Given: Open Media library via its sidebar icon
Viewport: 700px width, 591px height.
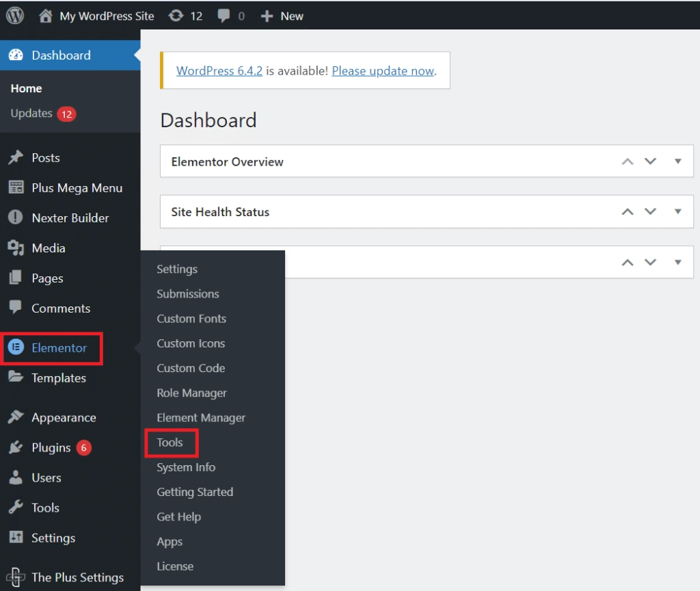Looking at the screenshot, I should [x=15, y=248].
